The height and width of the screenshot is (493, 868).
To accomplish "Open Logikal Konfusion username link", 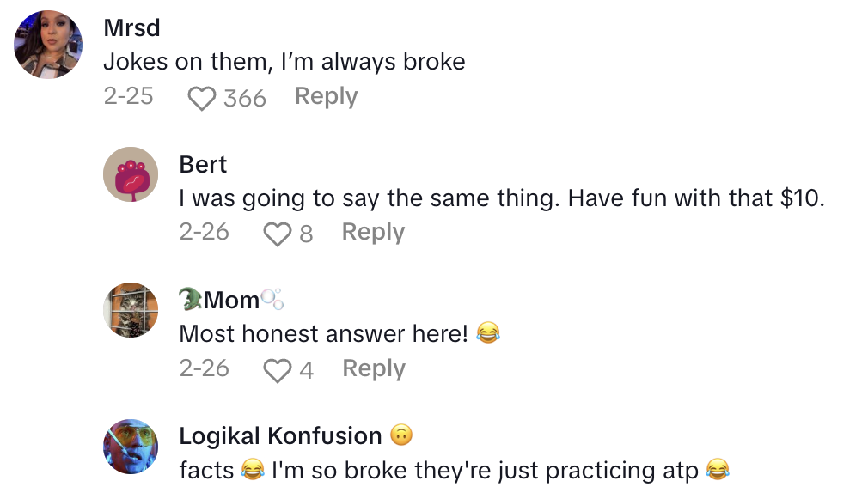I will pyautogui.click(x=280, y=436).
